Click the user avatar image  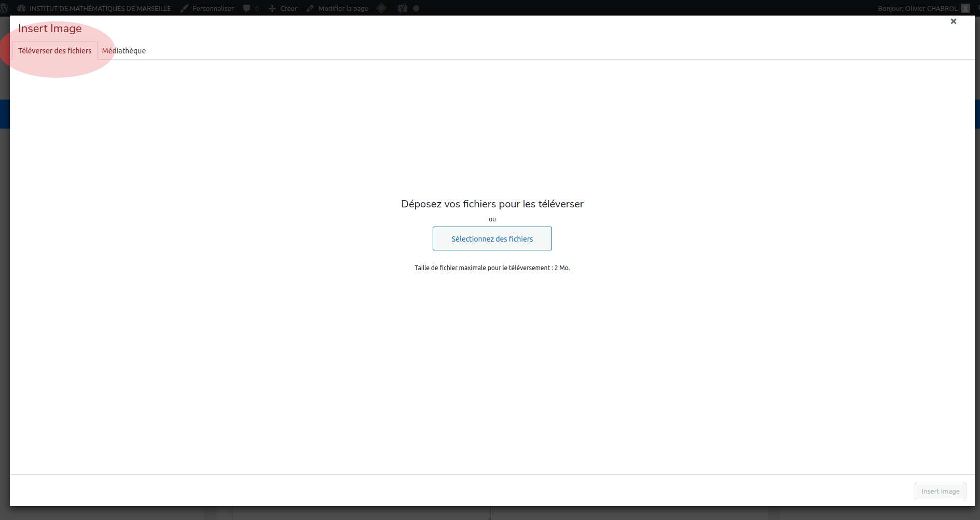pos(965,8)
